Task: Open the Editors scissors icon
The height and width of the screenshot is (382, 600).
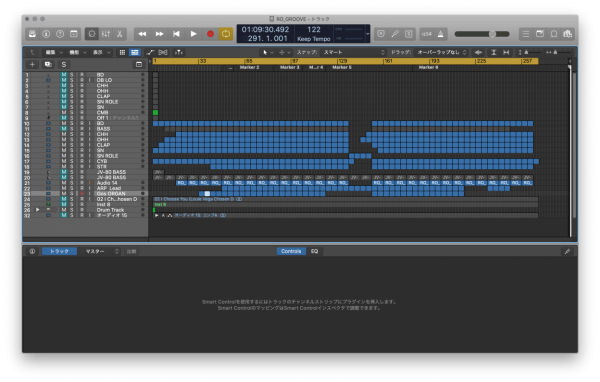Action: [119, 34]
